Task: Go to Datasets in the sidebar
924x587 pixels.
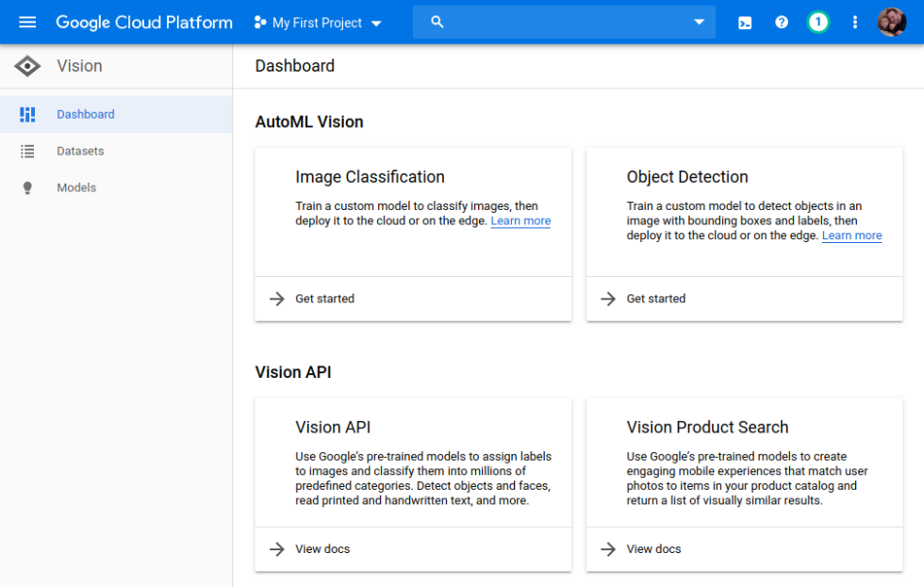Action: [80, 151]
